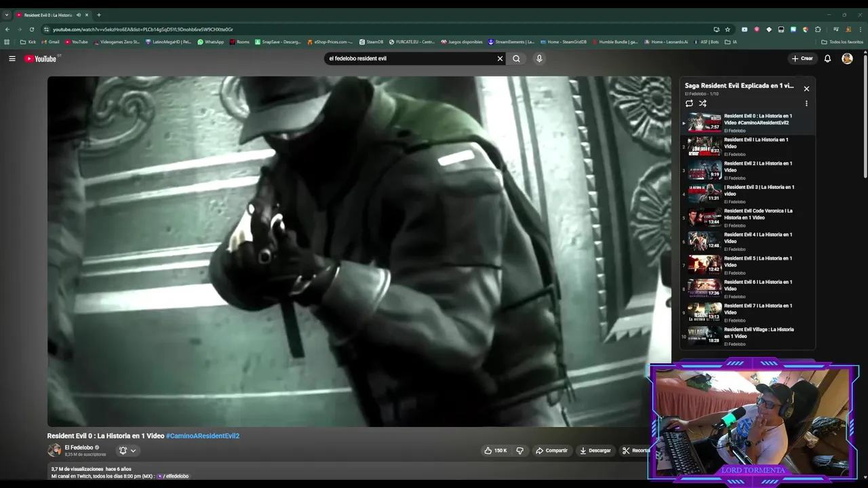Click the Compartir share button
The width and height of the screenshot is (868, 488).
tap(551, 450)
